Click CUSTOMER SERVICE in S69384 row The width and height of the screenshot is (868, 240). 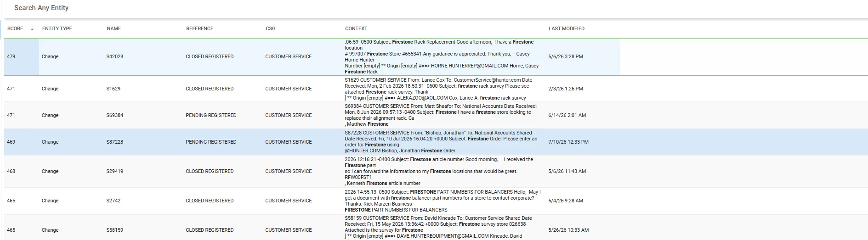(x=289, y=115)
